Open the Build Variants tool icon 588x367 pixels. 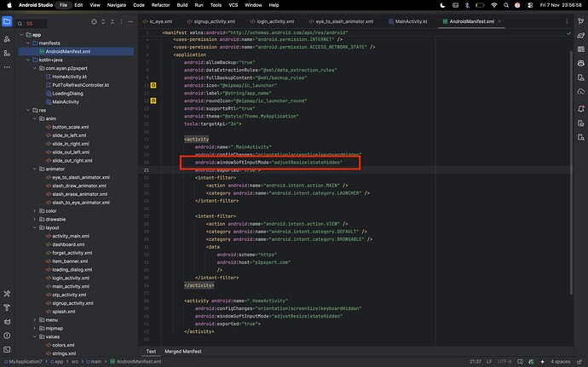click(x=7, y=294)
